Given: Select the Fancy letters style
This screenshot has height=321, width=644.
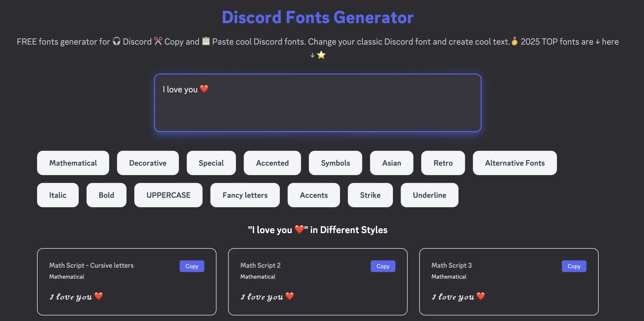Looking at the screenshot, I should click(x=245, y=195).
